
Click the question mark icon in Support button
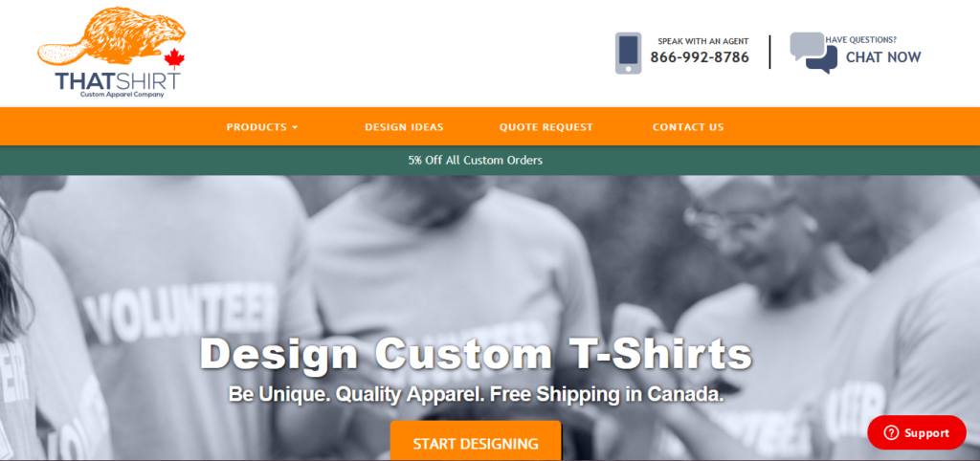pyautogui.click(x=891, y=433)
